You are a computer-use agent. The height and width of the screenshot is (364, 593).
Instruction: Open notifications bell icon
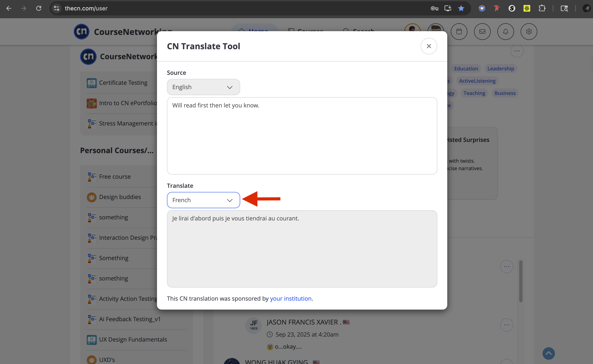(505, 31)
